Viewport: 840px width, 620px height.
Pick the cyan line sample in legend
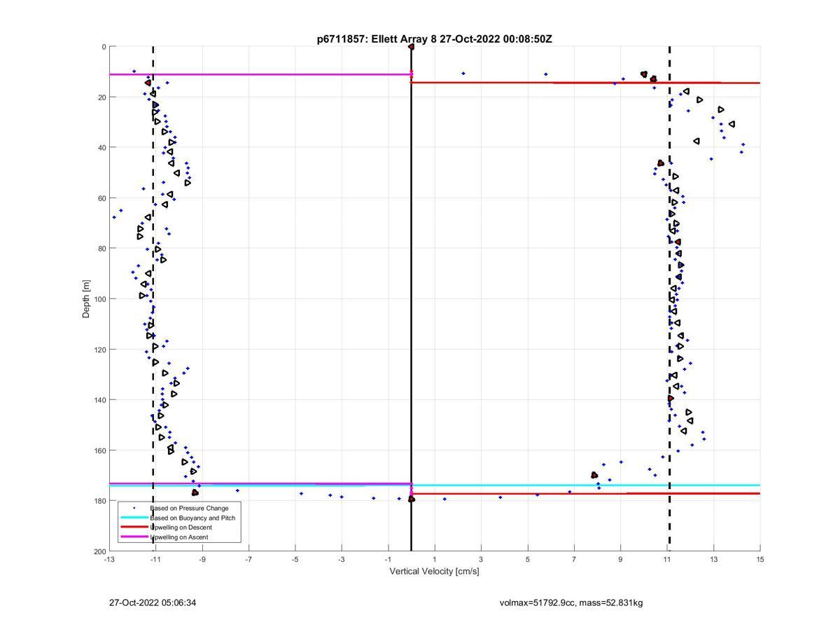pos(134,518)
